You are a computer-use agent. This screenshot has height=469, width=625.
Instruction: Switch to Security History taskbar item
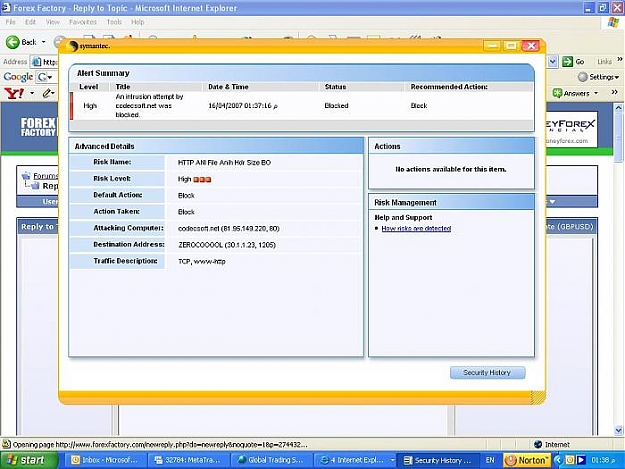(x=438, y=460)
